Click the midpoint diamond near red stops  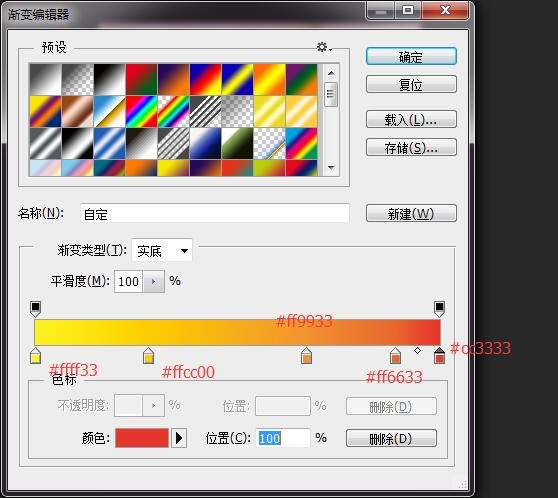[x=417, y=351]
